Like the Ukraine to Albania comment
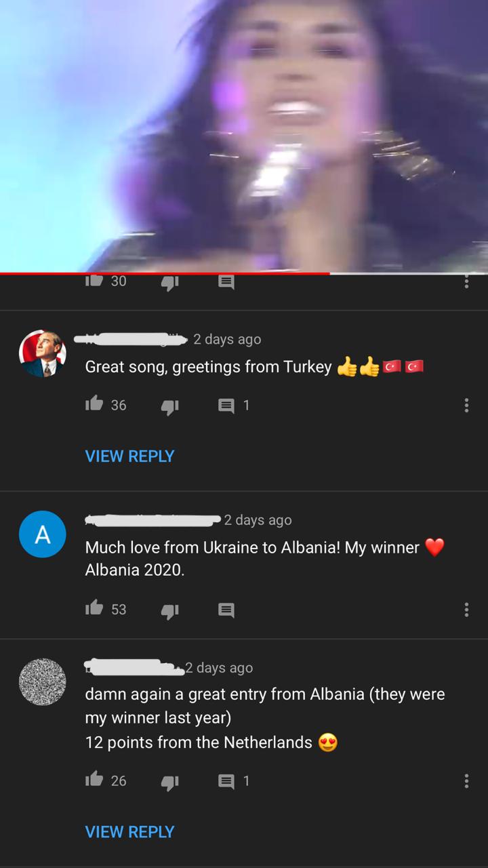 click(94, 608)
